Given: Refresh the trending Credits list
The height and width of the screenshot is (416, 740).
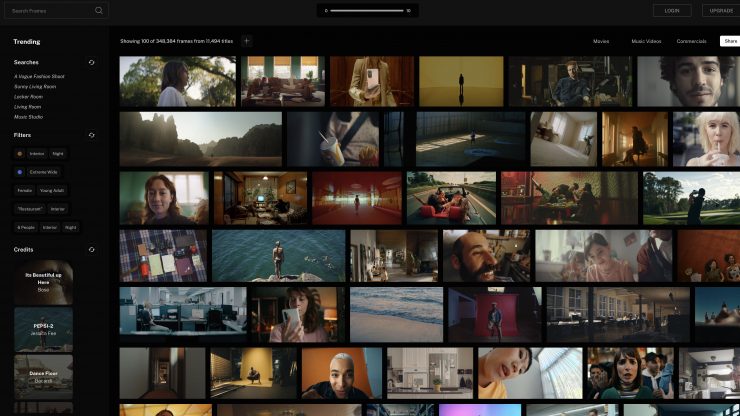Looking at the screenshot, I should click(x=92, y=249).
